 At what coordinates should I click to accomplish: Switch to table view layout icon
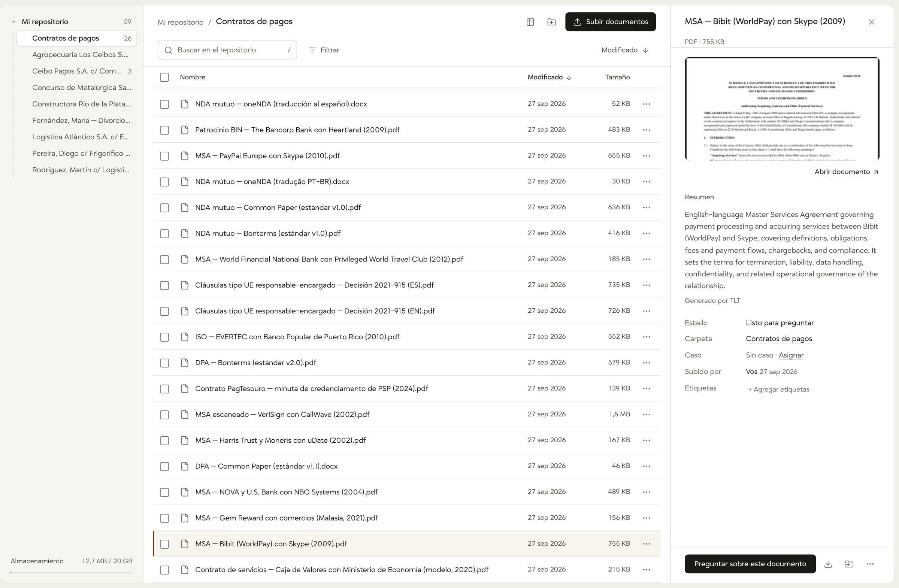point(530,22)
